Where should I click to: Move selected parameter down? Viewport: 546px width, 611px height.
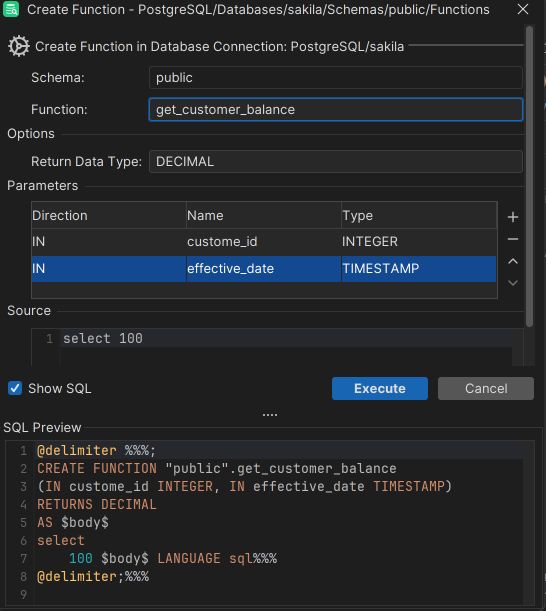click(513, 283)
